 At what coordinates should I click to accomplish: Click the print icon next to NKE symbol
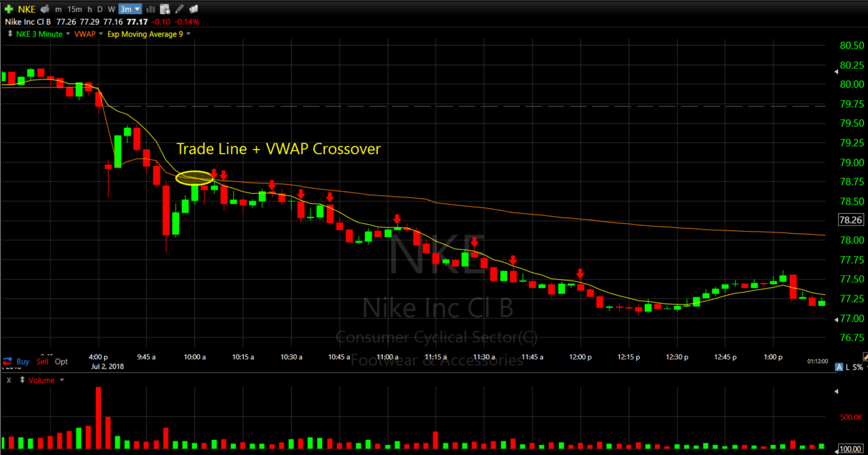pyautogui.click(x=45, y=9)
